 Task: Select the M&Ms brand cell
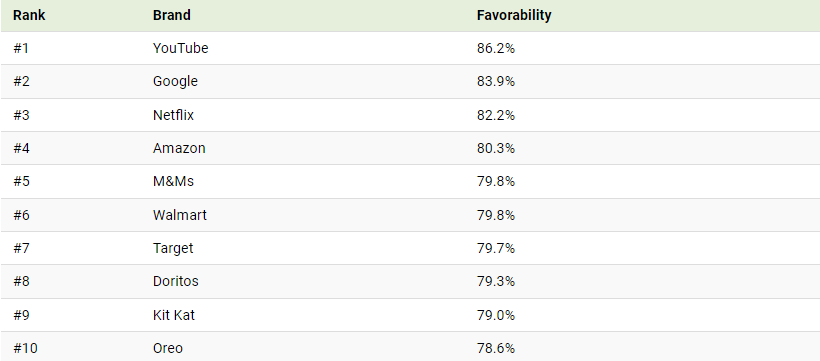coord(173,182)
